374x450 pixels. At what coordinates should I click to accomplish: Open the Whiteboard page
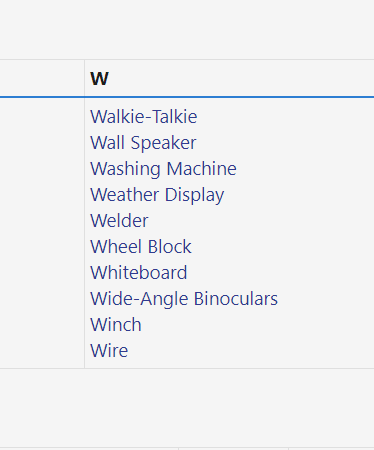click(x=139, y=273)
